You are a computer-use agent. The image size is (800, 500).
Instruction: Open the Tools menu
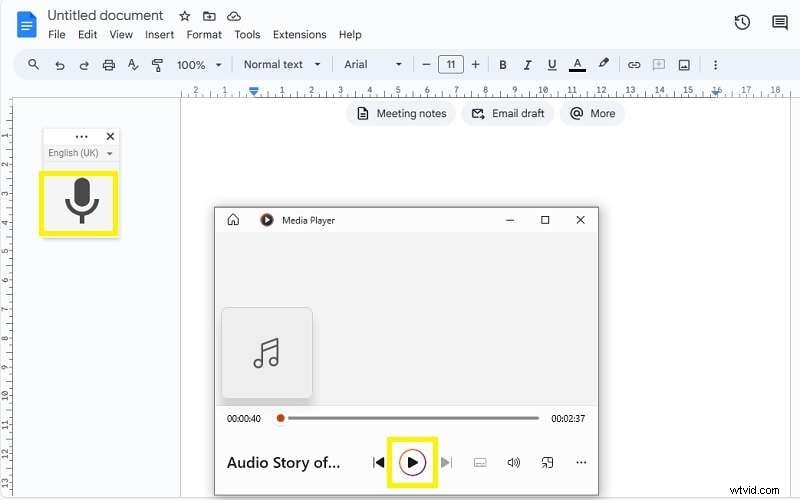click(x=247, y=35)
